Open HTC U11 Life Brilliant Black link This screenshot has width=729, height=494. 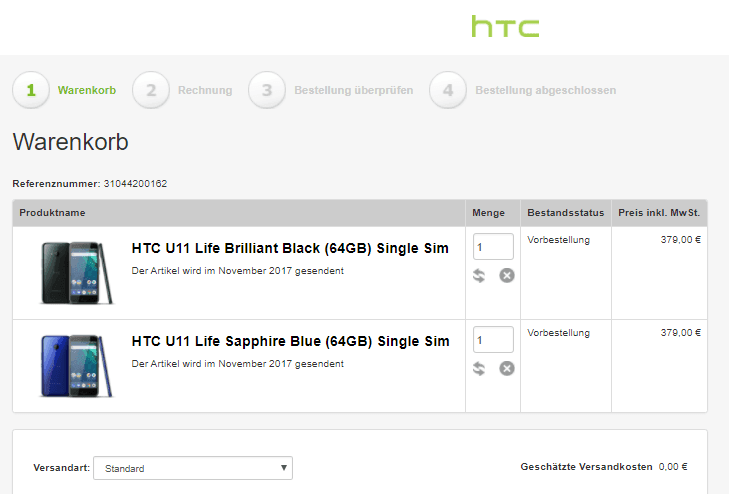coord(290,248)
